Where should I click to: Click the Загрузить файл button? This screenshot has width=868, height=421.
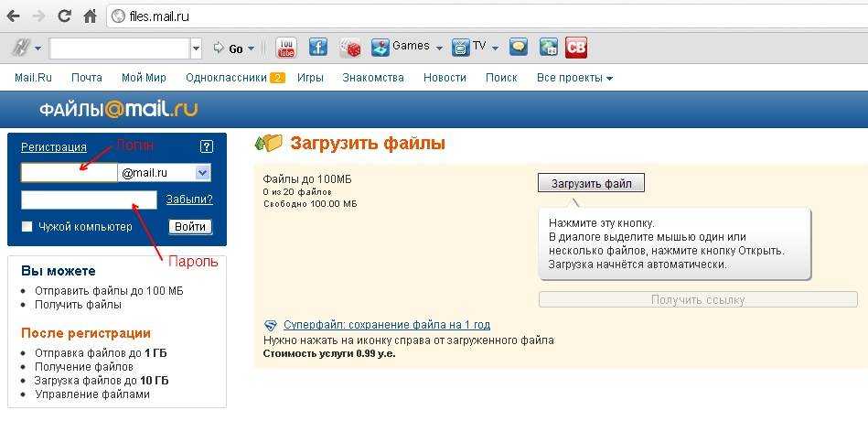point(591,183)
